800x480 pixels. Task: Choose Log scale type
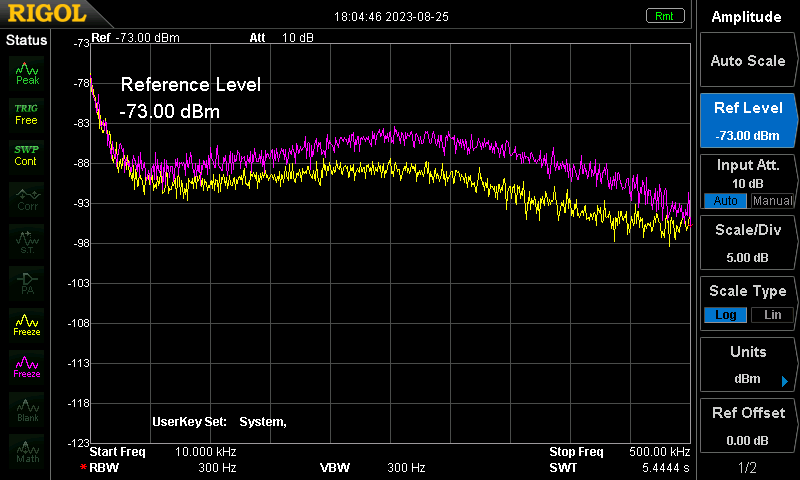(x=725, y=315)
